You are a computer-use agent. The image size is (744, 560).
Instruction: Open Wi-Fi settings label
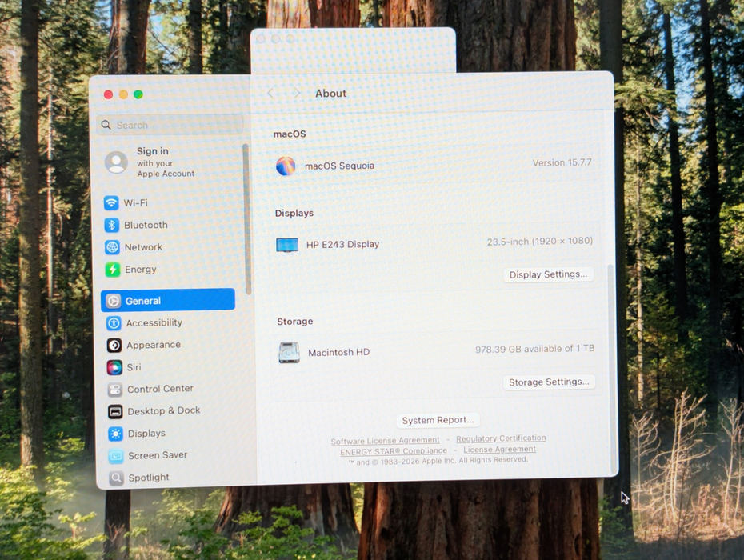point(136,202)
